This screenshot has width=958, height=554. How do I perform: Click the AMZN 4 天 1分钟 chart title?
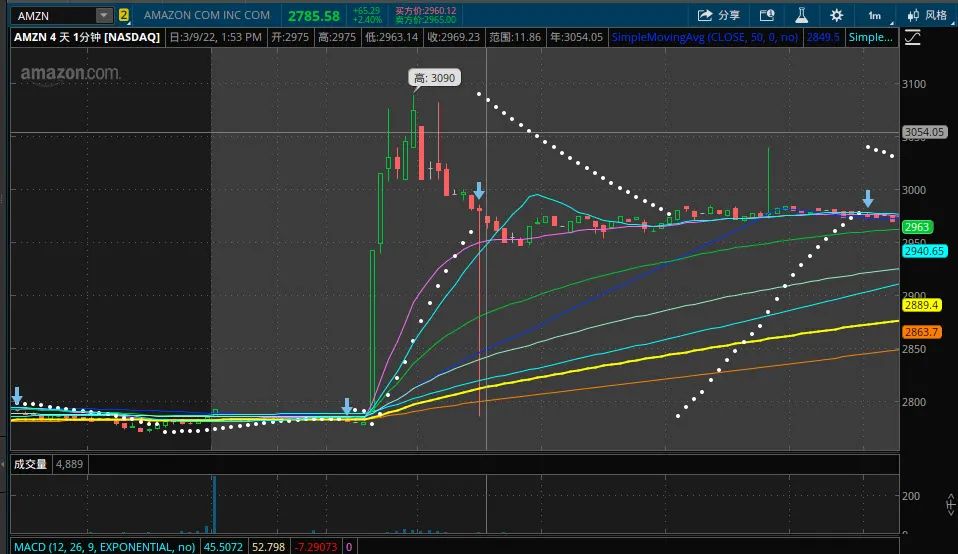(87, 37)
